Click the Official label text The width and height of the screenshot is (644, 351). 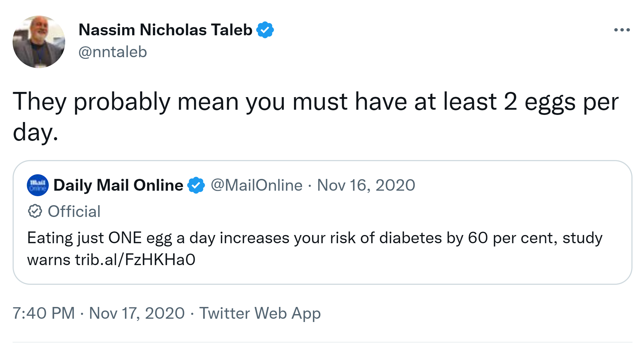point(74,211)
